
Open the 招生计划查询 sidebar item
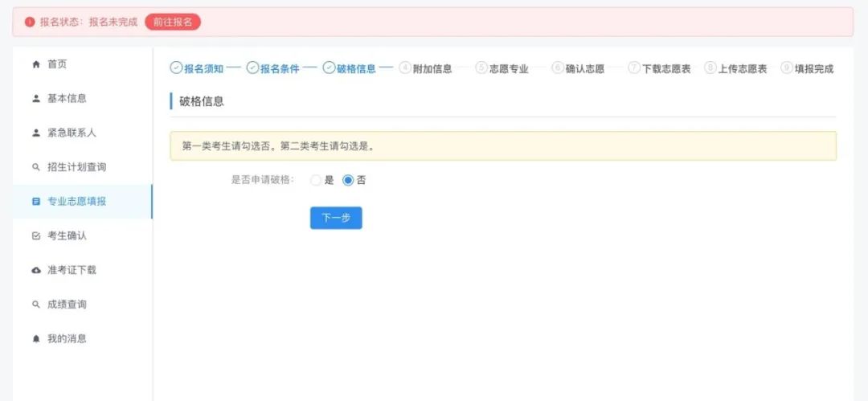coord(83,167)
